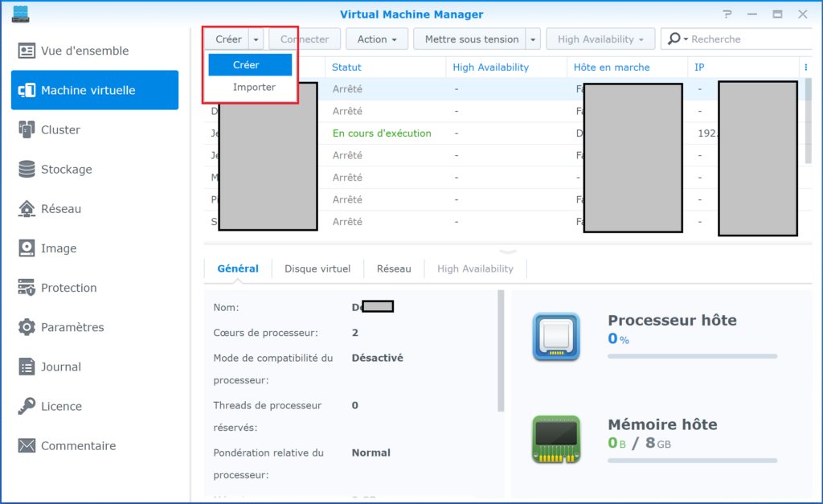
Task: Switch to the Disque virtuel tab
Action: (317, 268)
